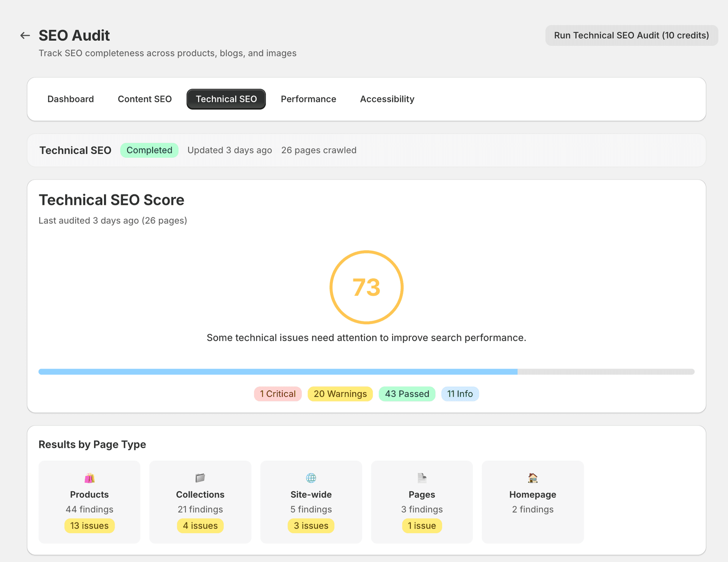Image resolution: width=728 pixels, height=562 pixels.
Task: Click the folder icon on Collections card
Action: coord(200,478)
